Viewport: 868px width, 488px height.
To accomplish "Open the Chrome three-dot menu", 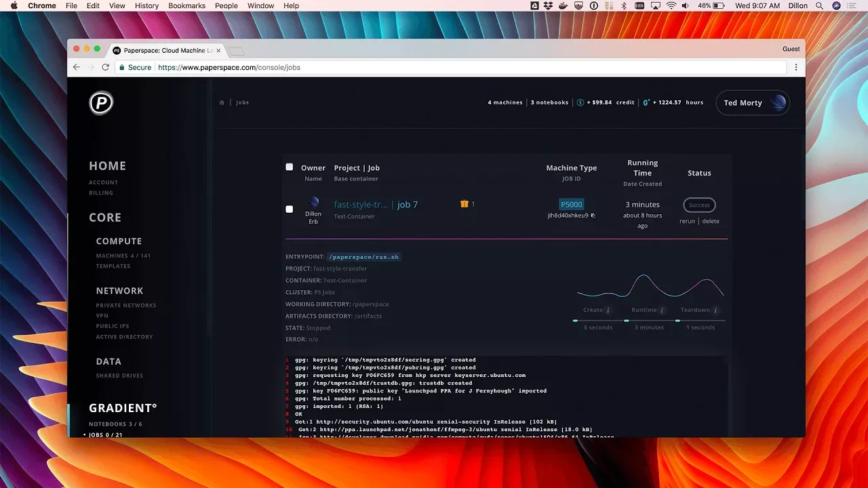I will pos(796,67).
